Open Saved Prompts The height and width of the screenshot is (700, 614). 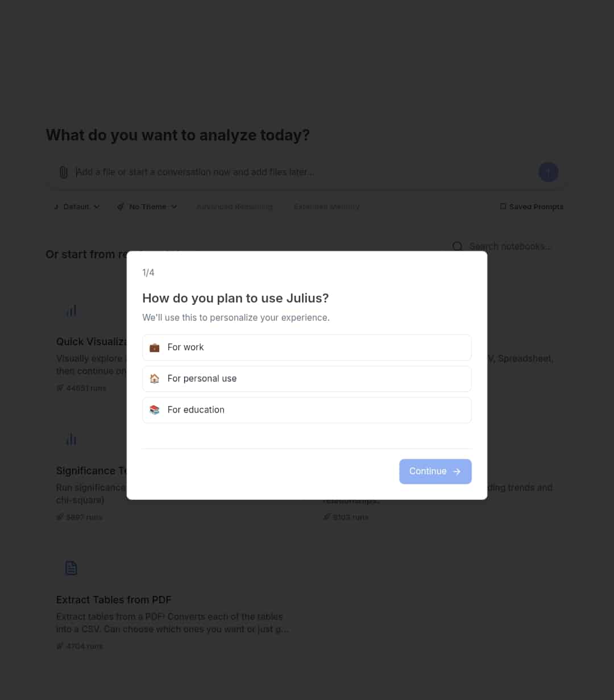coord(532,206)
